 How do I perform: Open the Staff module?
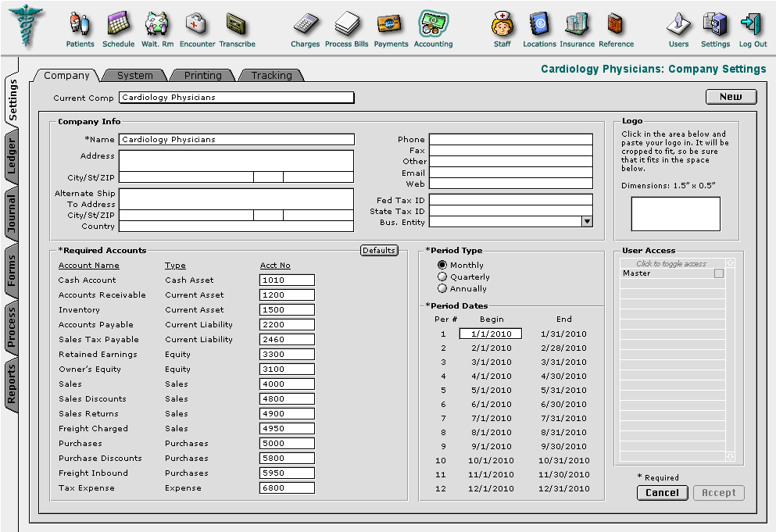tap(502, 30)
